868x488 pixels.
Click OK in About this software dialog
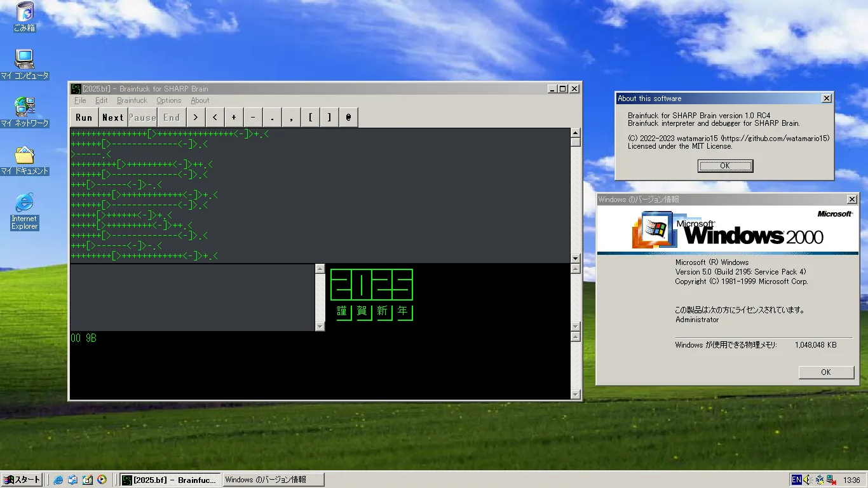725,166
